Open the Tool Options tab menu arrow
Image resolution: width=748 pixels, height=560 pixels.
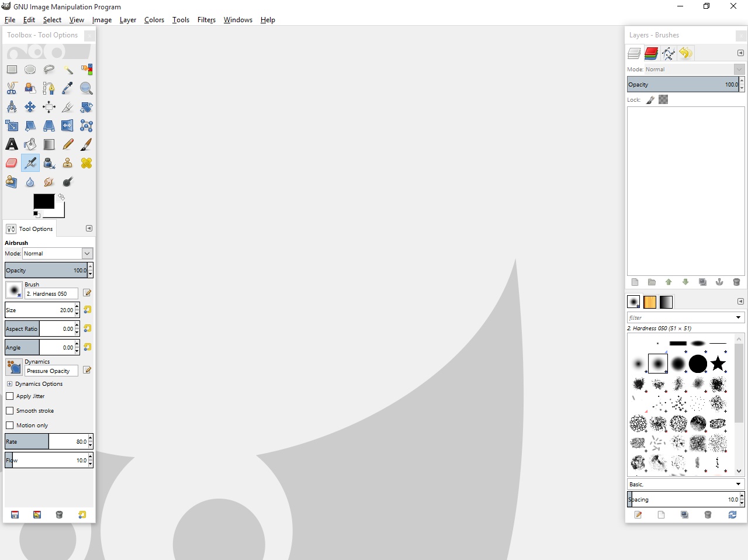tap(89, 229)
